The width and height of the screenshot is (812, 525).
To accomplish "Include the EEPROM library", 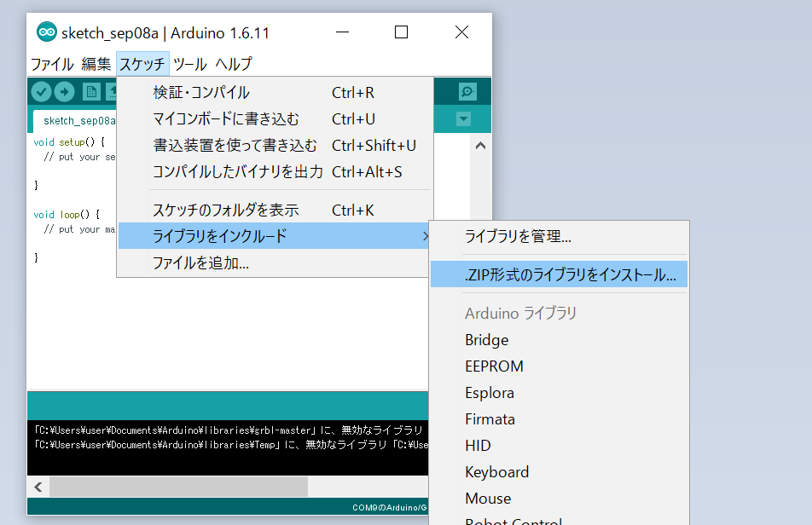I will click(x=559, y=366).
